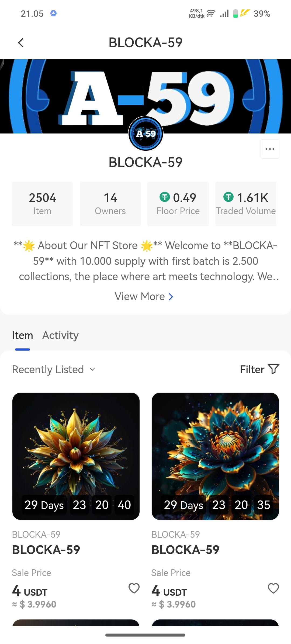Tap the BLOCKA-59 circular avatar logo
Image resolution: width=291 pixels, height=644 pixels.
[x=146, y=133]
